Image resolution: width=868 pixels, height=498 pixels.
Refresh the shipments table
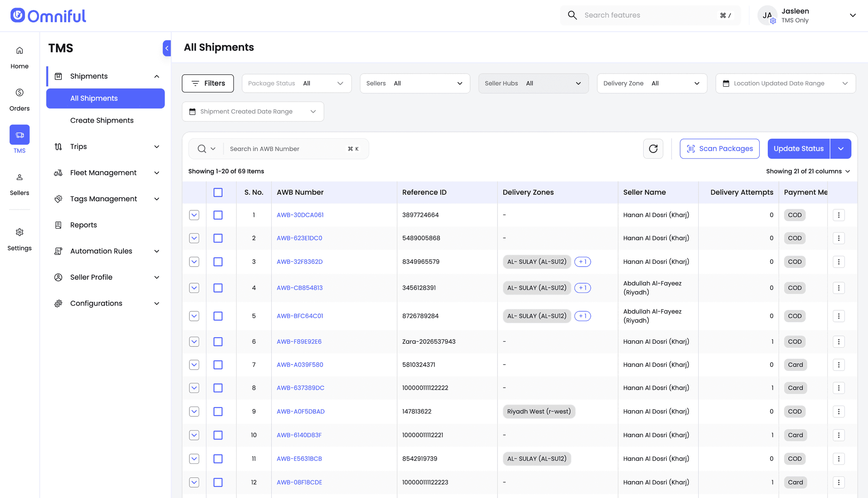pos(653,149)
